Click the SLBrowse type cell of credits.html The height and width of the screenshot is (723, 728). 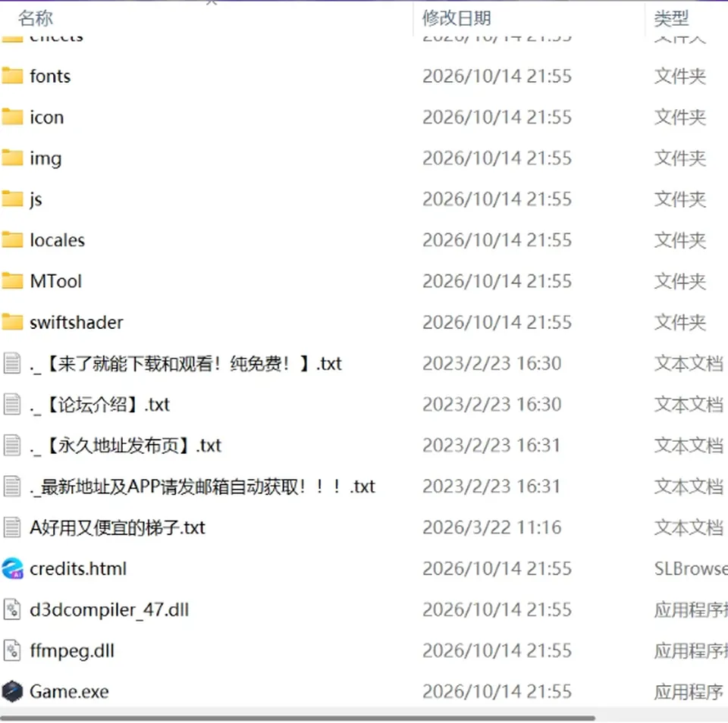click(691, 569)
